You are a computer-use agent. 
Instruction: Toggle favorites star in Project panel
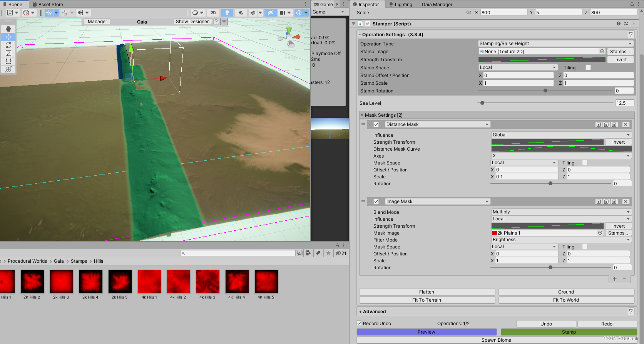[328, 253]
